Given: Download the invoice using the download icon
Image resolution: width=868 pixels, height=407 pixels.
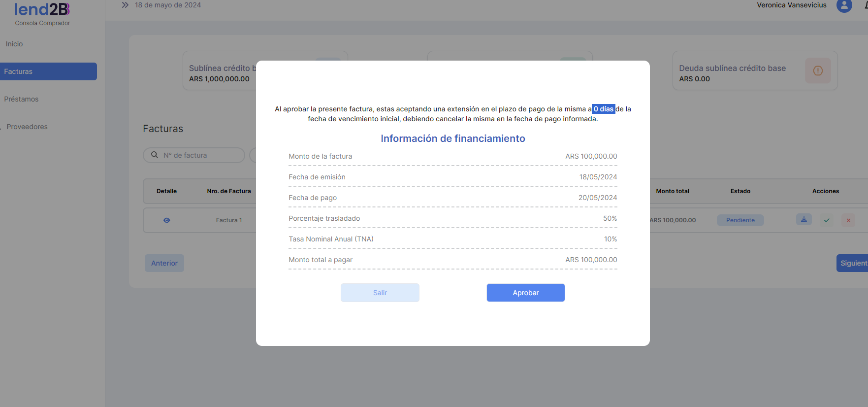Looking at the screenshot, I should point(804,220).
